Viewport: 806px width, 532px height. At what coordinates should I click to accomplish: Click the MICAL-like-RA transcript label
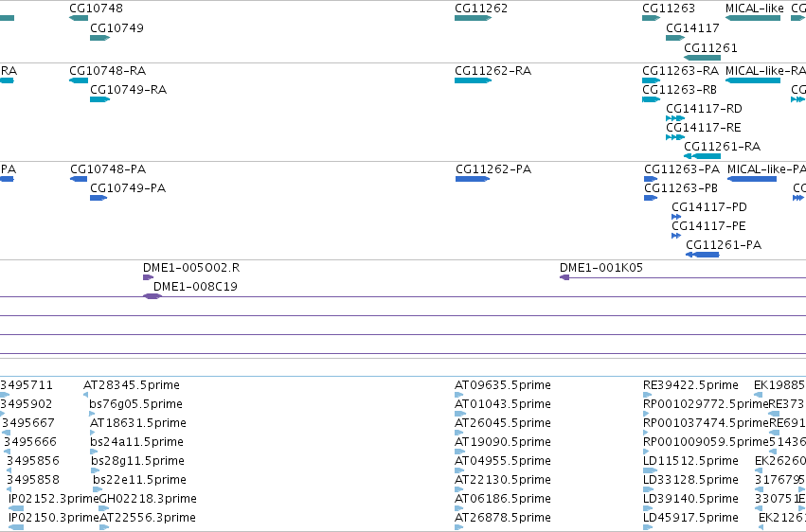pyautogui.click(x=765, y=71)
